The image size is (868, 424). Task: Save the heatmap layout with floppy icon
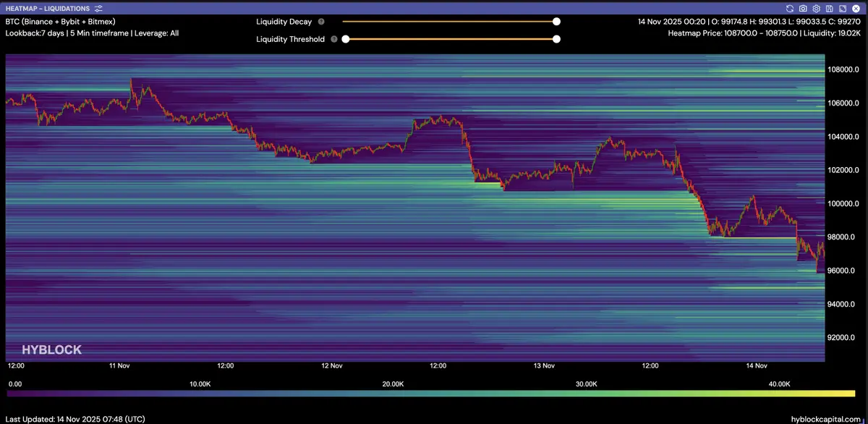[x=829, y=8]
